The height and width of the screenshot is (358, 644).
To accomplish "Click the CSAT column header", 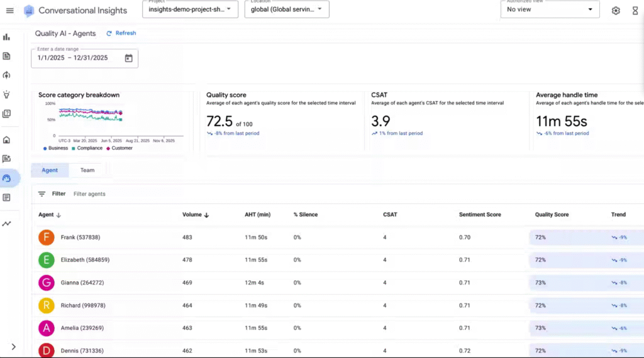I will click(x=390, y=215).
